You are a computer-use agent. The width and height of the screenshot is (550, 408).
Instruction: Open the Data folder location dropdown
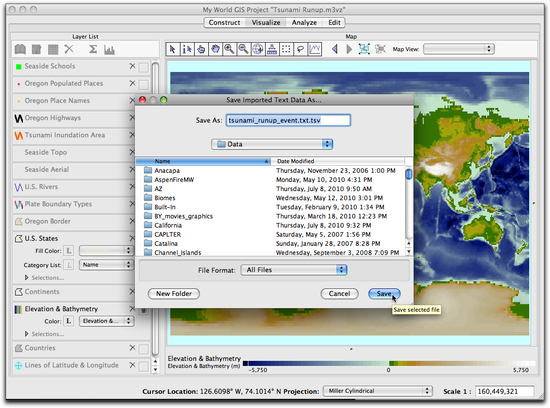(272, 144)
